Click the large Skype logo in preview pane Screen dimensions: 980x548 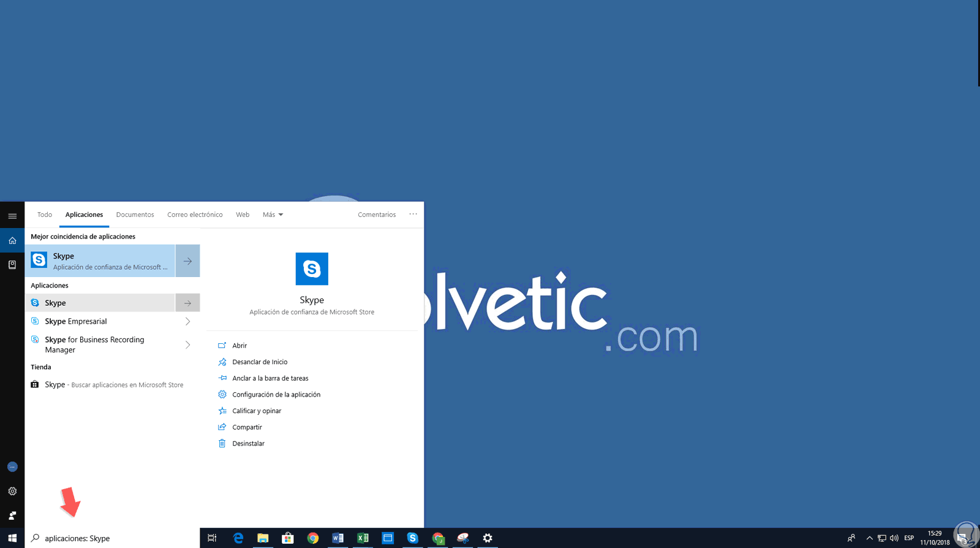312,268
